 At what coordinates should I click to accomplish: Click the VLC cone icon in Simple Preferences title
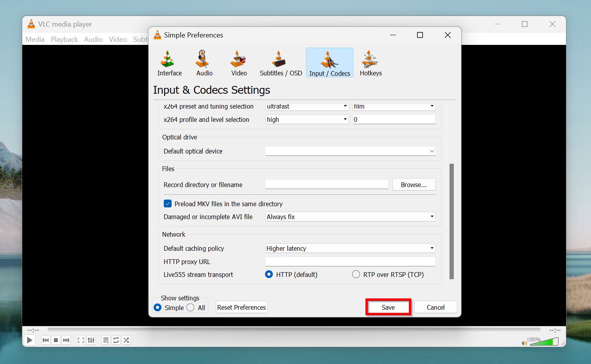[158, 35]
